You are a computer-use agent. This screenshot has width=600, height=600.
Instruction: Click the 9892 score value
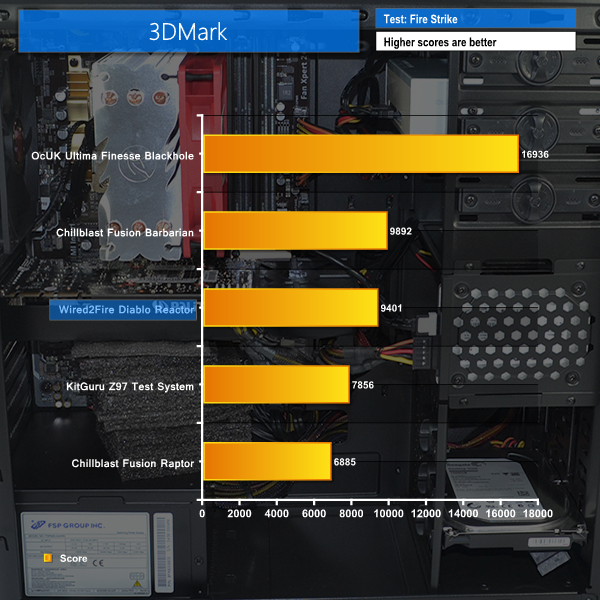pyautogui.click(x=401, y=232)
